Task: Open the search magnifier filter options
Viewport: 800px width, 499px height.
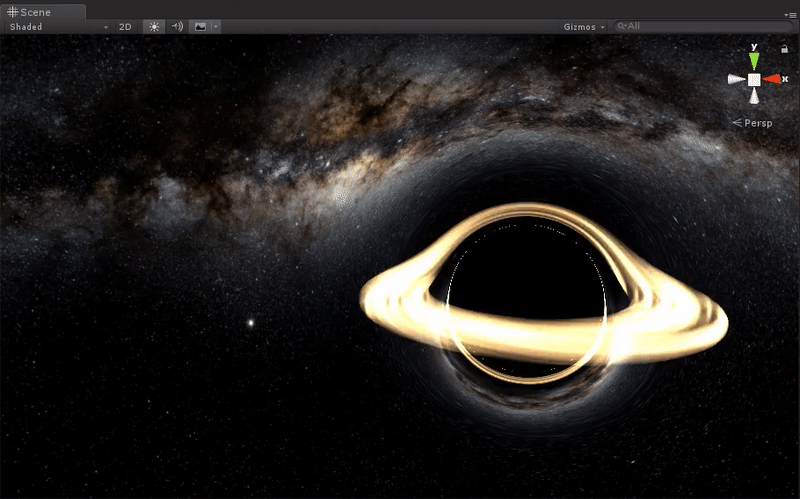Action: click(x=621, y=26)
